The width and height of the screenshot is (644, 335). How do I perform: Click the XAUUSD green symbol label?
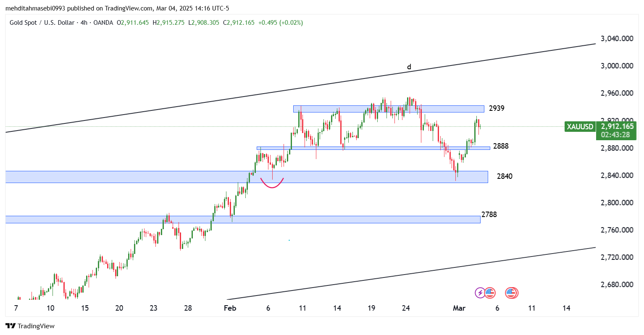(580, 126)
